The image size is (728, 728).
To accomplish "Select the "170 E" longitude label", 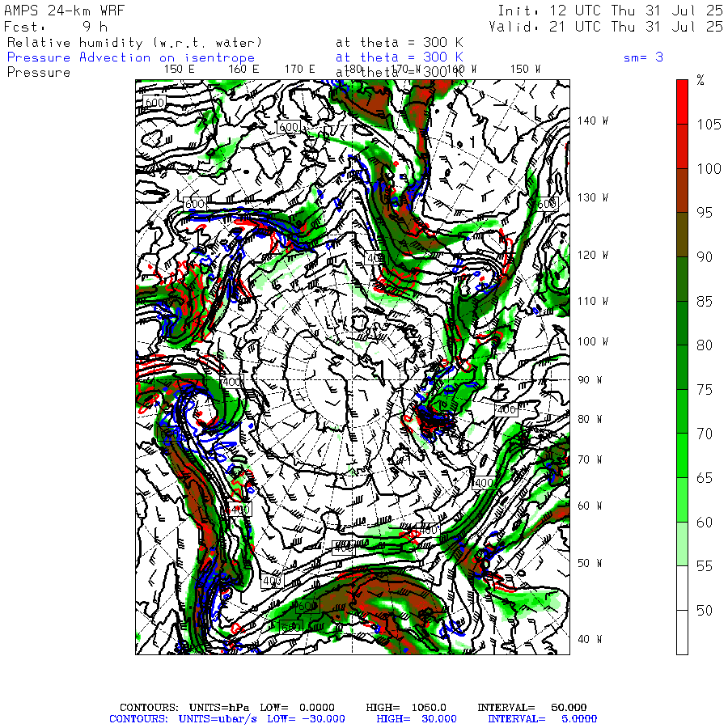I will point(300,70).
